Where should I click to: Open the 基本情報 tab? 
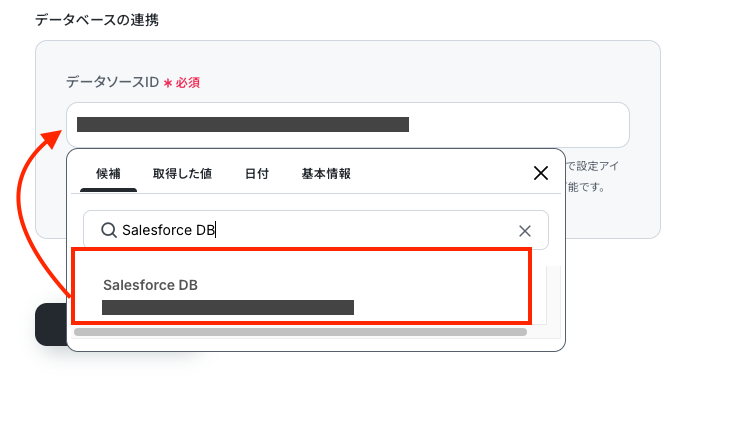[x=326, y=174]
